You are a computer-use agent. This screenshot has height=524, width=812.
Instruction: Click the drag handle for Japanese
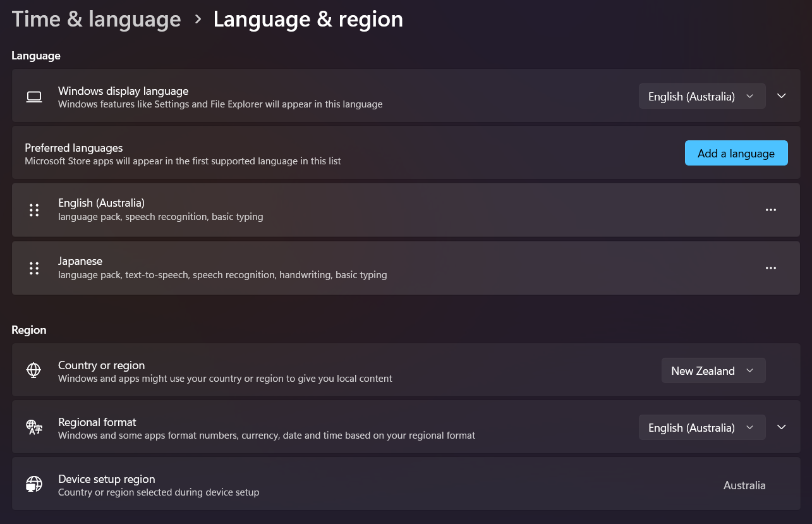(34, 268)
